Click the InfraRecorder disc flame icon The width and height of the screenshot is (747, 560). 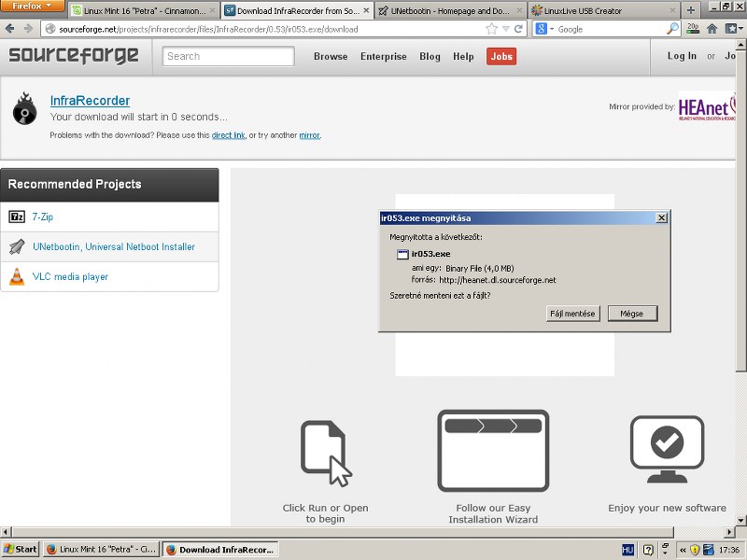coord(25,108)
